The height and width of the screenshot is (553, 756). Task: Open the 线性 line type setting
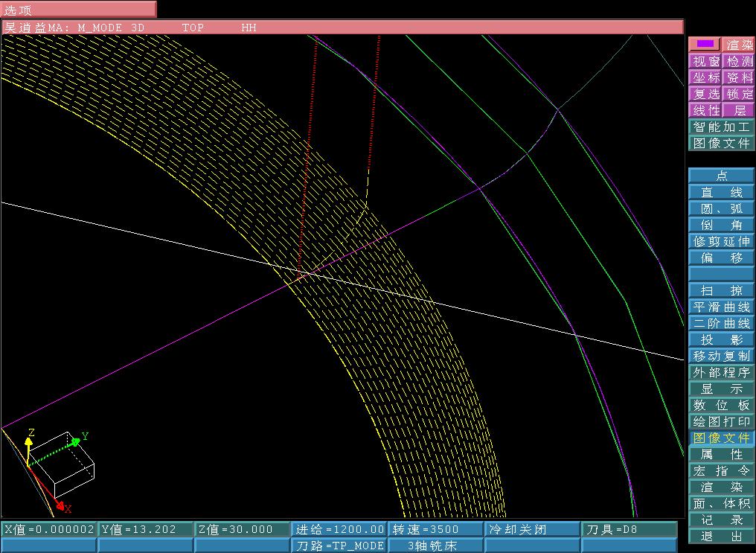[x=705, y=110]
